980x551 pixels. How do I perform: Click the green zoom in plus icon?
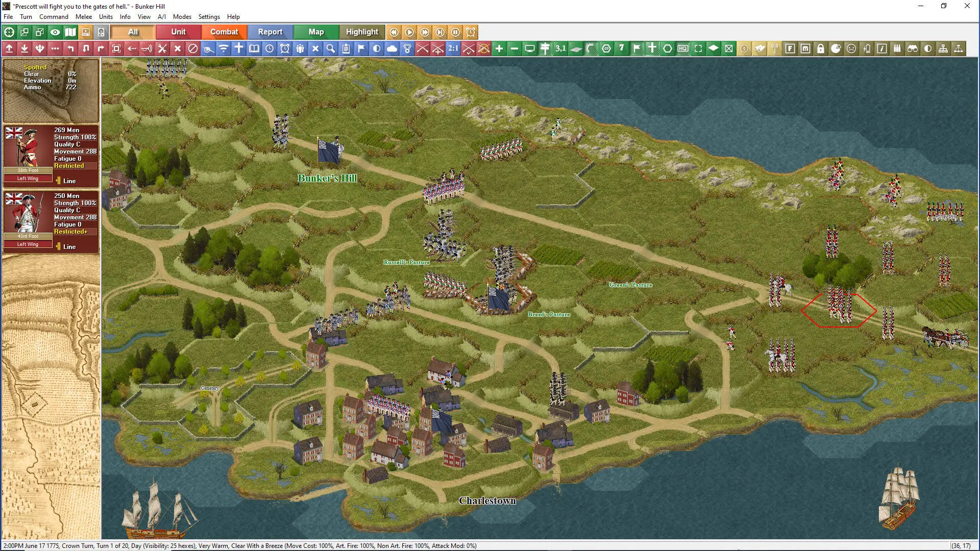pos(499,48)
